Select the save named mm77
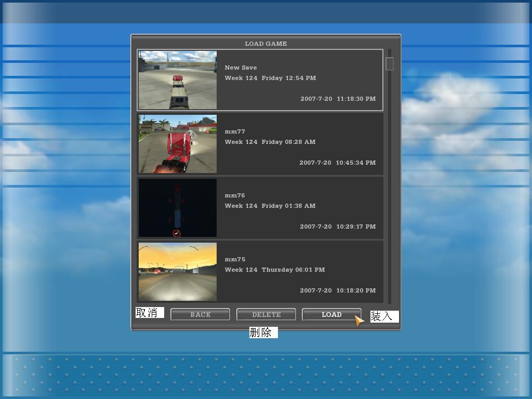 (235, 131)
